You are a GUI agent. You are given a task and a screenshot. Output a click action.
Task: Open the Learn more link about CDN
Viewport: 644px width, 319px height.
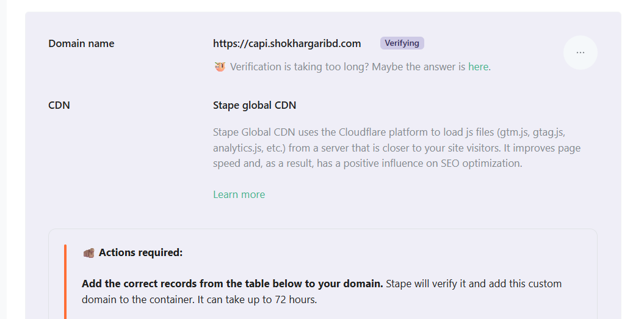[x=239, y=194]
